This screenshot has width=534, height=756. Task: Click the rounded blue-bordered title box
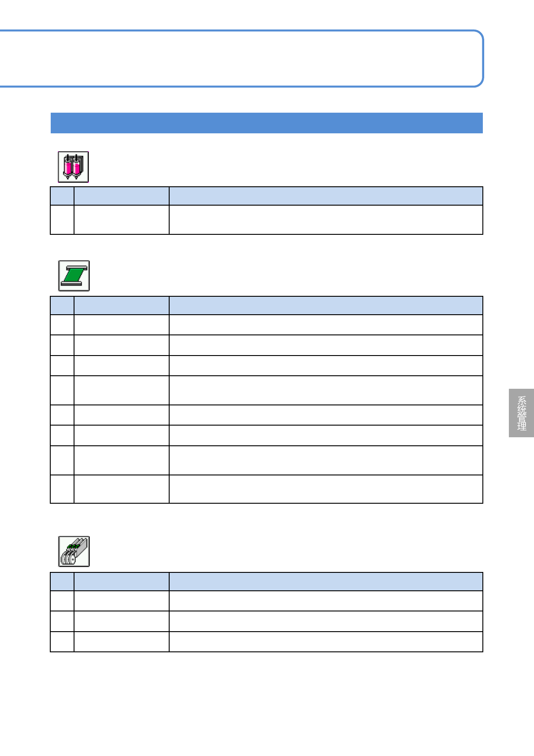pos(241,58)
